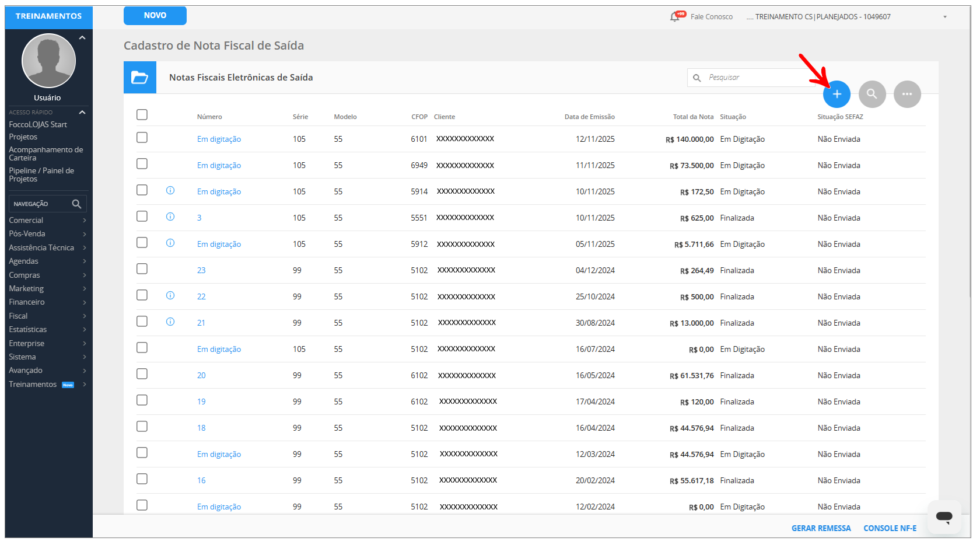
Task: Select checkbox of the CFOP 6101 row
Action: (x=142, y=138)
